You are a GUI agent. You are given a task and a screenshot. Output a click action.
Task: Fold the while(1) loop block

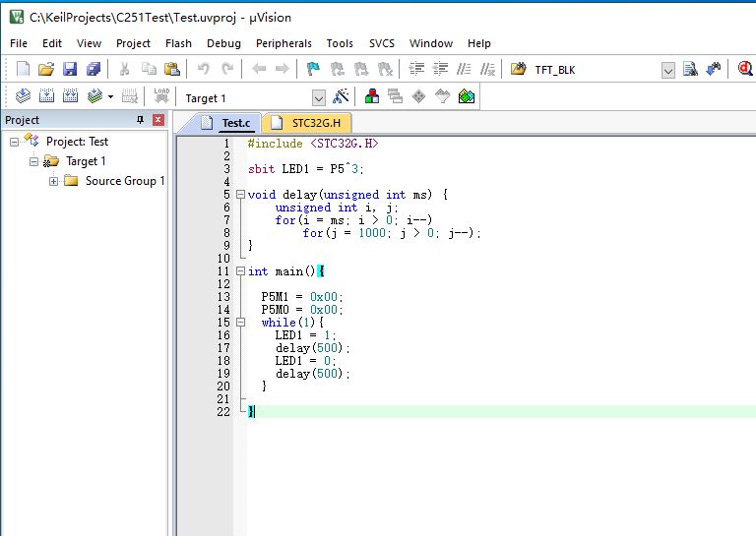coord(240,323)
